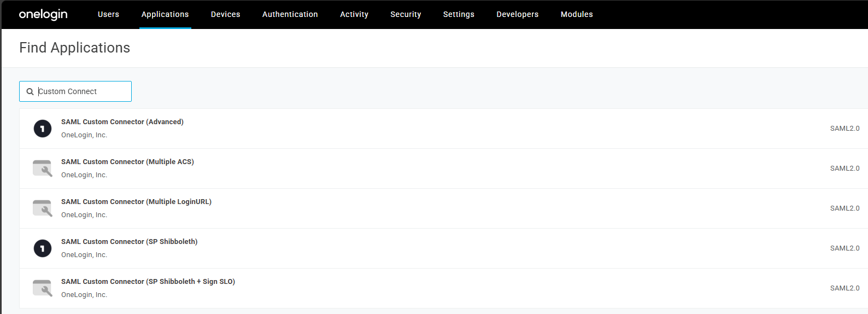Image resolution: width=868 pixels, height=314 pixels.
Task: Open the Security menu
Action: point(406,14)
